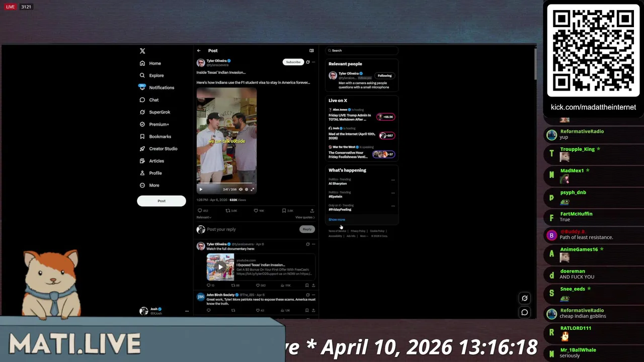644x362 pixels.
Task: Click the X logo in sidebar
Action: [x=142, y=51]
